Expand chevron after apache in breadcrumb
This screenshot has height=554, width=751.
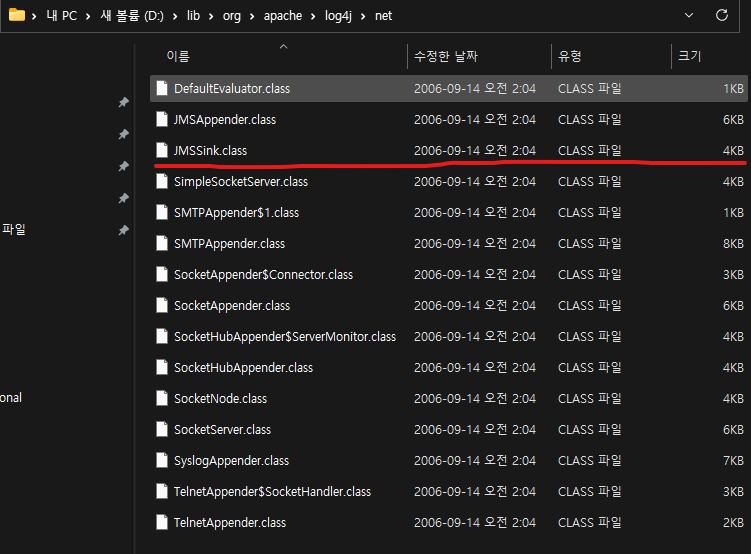tap(313, 16)
